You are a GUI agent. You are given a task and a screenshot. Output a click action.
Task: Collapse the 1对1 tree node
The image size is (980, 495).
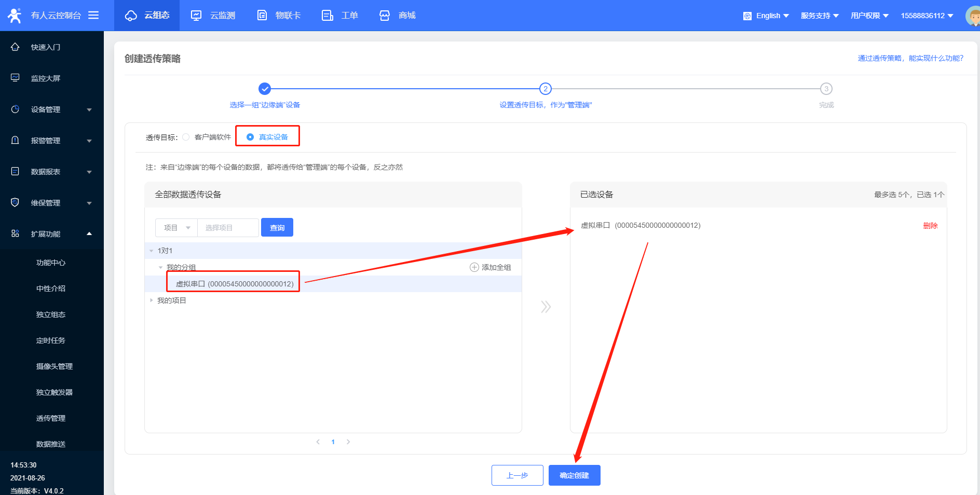click(152, 251)
